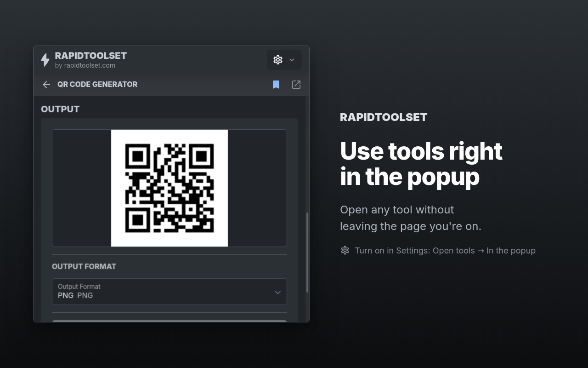The height and width of the screenshot is (368, 588).
Task: Open the tool in a new tab
Action: pyautogui.click(x=296, y=85)
